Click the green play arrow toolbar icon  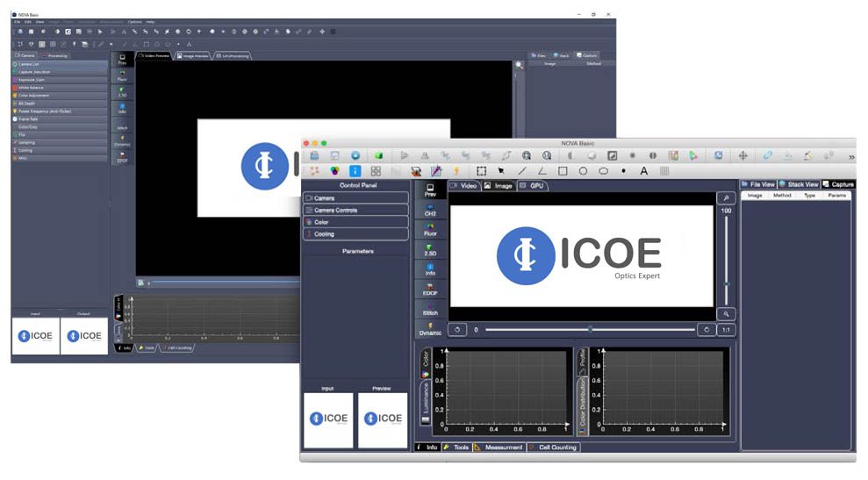coord(693,156)
